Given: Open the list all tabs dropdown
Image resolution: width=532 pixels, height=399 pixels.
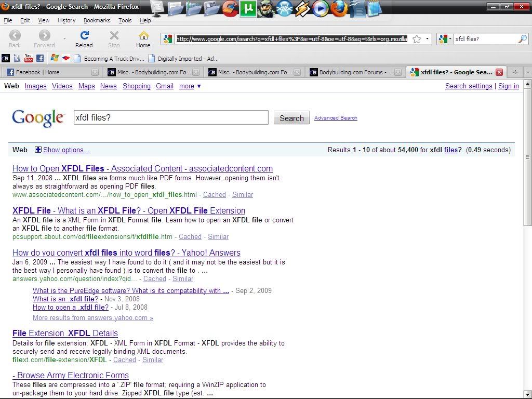Looking at the screenshot, I should pyautogui.click(x=528, y=72).
